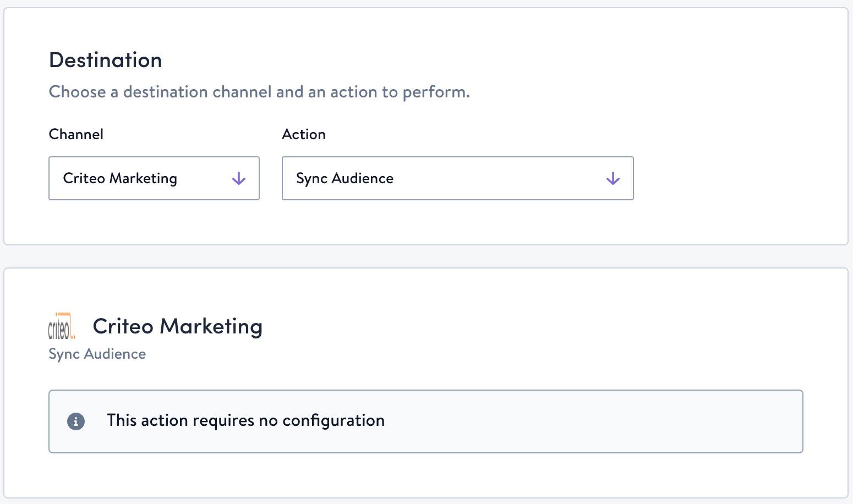Open the Action dropdown
This screenshot has height=504, width=853.
pos(457,178)
